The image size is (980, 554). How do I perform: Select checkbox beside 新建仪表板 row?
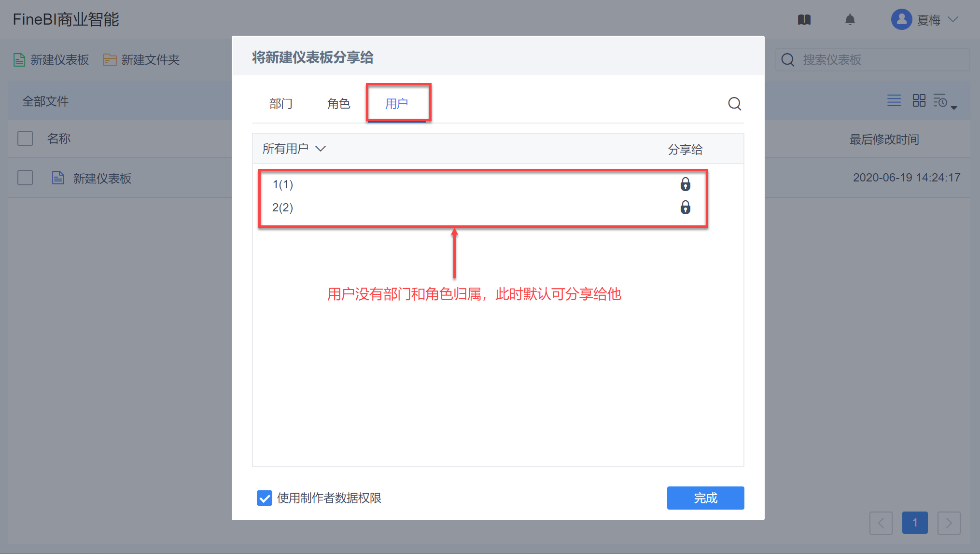[x=25, y=178]
